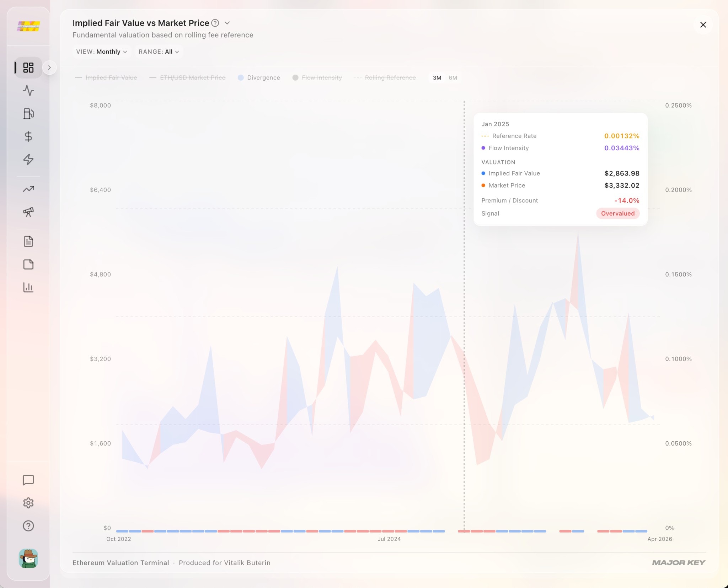This screenshot has height=588, width=728.
Task: Open the trending-up arrow icon in sidebar
Action: click(x=28, y=189)
